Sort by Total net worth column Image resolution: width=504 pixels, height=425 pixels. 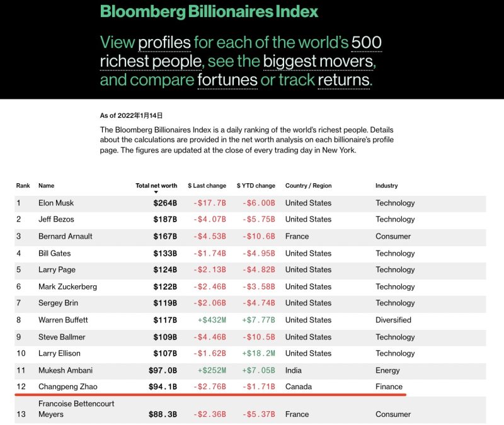pos(156,186)
